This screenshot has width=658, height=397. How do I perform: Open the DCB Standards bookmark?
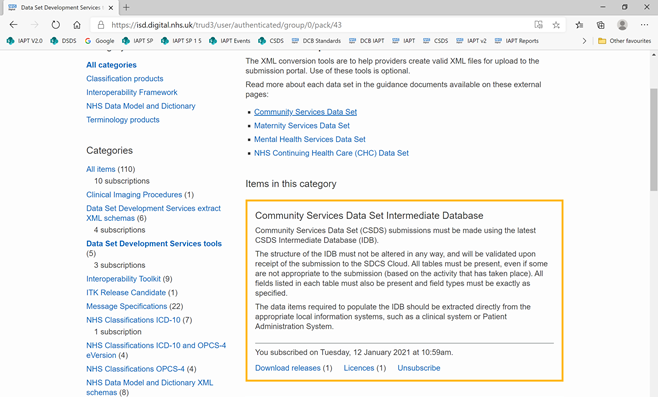coord(316,41)
